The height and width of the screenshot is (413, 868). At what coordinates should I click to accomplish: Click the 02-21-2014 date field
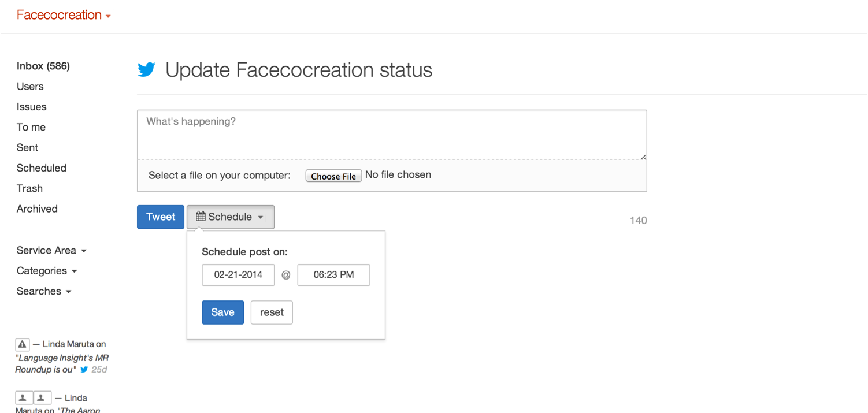(238, 275)
